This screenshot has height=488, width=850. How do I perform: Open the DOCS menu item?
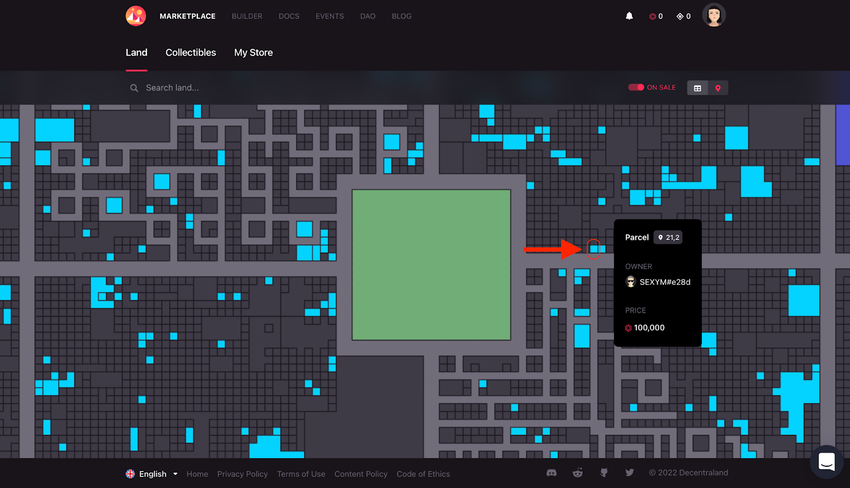(289, 16)
